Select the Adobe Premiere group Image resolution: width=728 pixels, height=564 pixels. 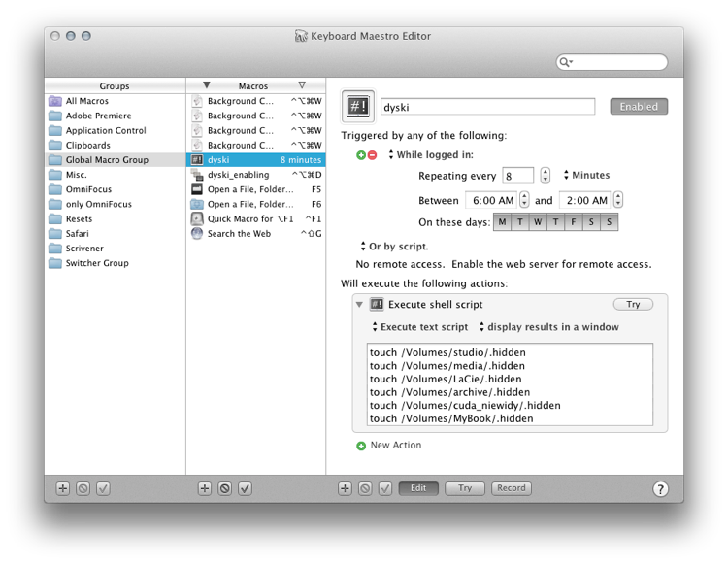click(x=116, y=116)
